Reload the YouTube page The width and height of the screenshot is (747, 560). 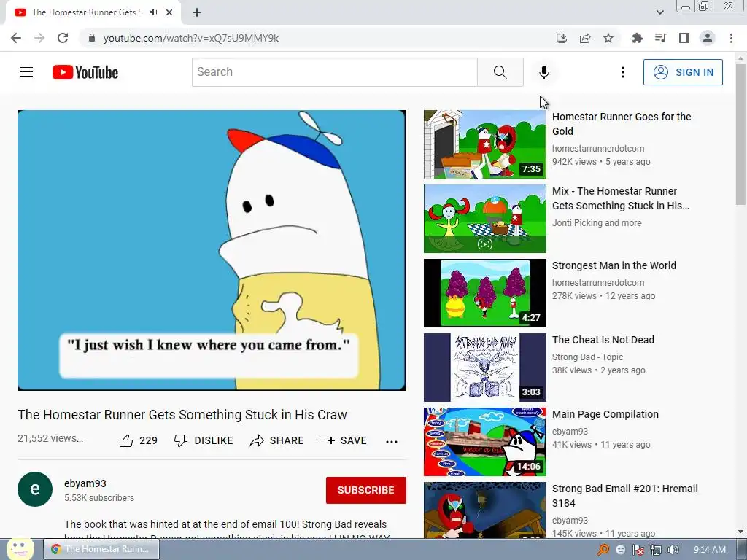coord(63,38)
